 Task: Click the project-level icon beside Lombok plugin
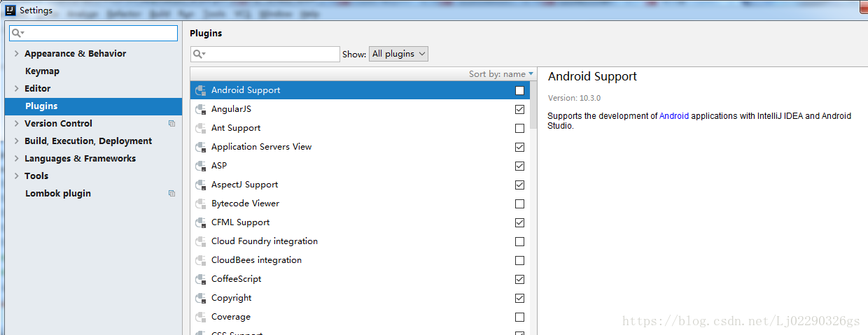[x=171, y=194]
